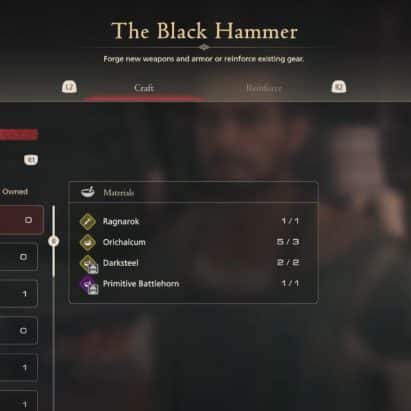
Task: Click the L2 shoulder button icon
Action: tap(69, 87)
